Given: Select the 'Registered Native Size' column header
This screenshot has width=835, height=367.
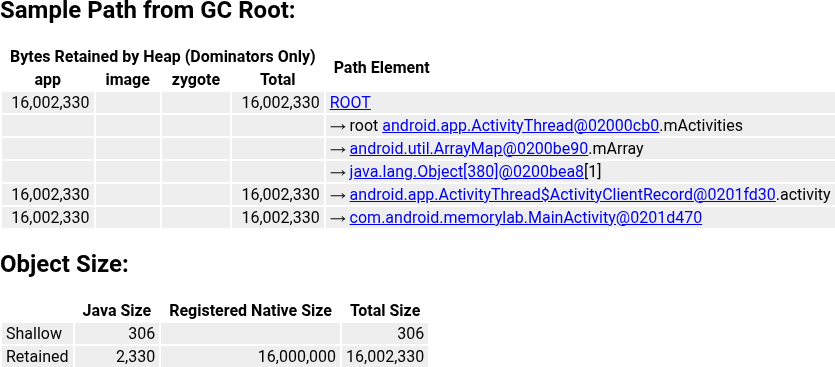Looking at the screenshot, I should pos(250,310).
